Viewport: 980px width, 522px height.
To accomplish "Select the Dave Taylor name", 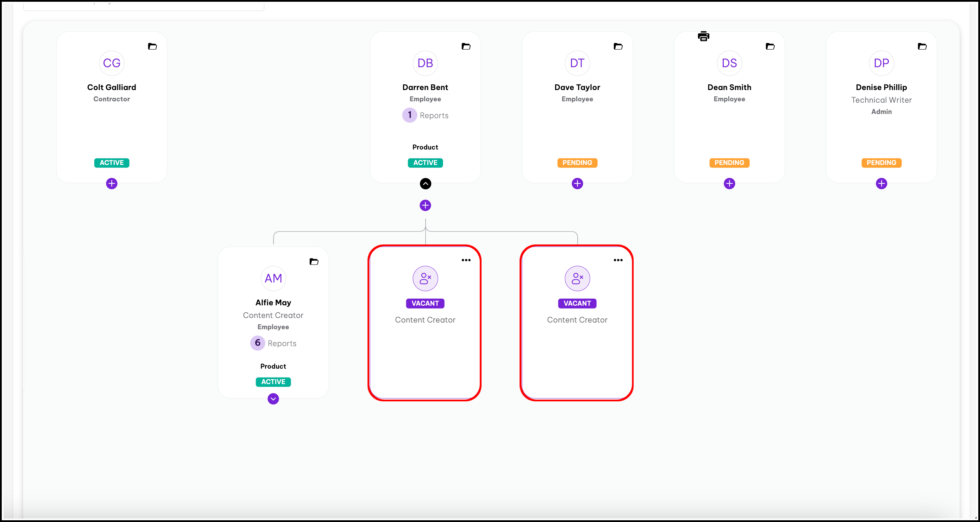I will tap(577, 87).
